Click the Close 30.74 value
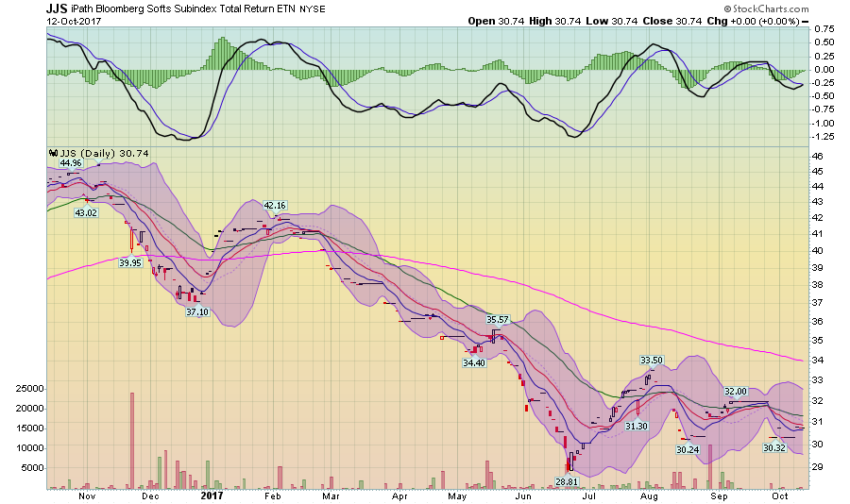This screenshot has height=504, width=850. click(x=672, y=21)
